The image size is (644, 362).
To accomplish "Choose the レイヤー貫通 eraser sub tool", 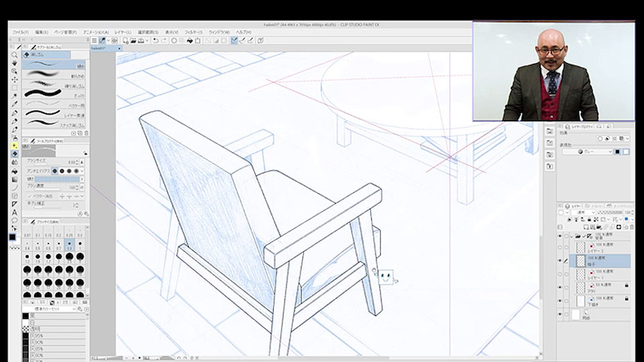I will point(54,114).
